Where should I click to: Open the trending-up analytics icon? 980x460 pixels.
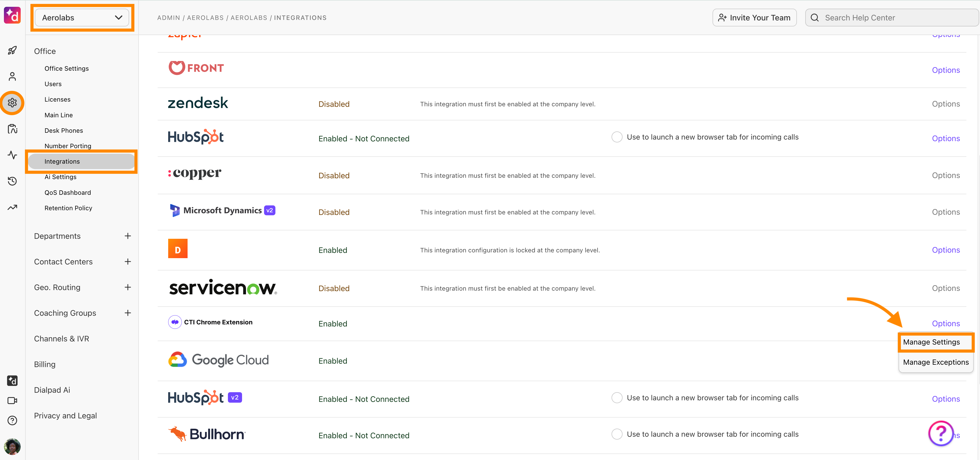12,207
